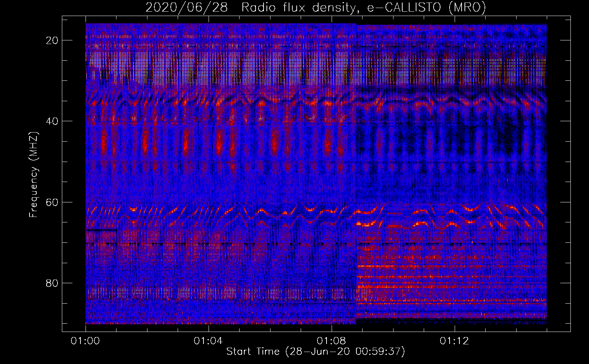Viewport: 589px width, 364px height.
Task: Click the '20' frequency tick label
Action: [52, 40]
